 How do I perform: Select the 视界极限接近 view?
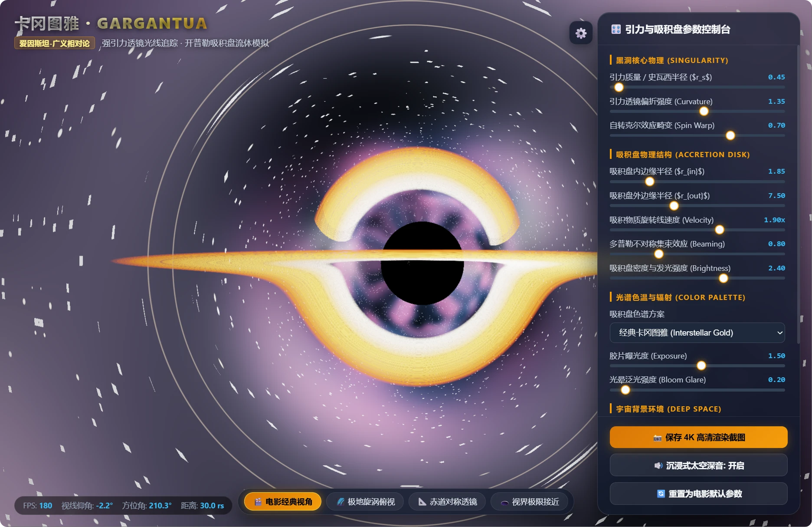pyautogui.click(x=530, y=502)
